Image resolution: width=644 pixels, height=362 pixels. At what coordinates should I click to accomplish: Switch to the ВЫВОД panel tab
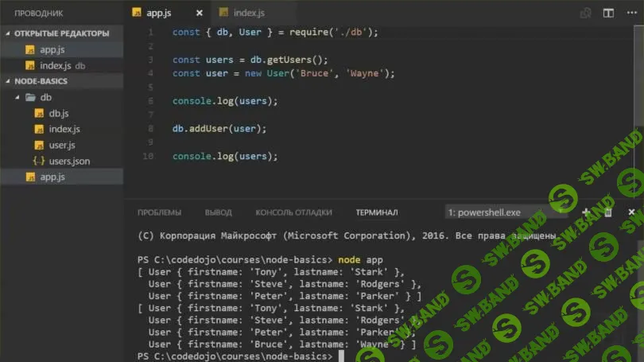(219, 212)
